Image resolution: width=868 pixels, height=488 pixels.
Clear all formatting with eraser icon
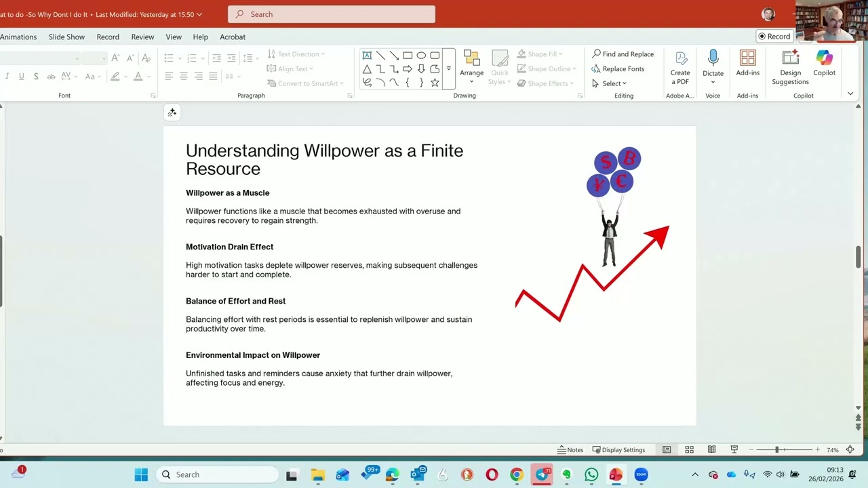click(146, 58)
